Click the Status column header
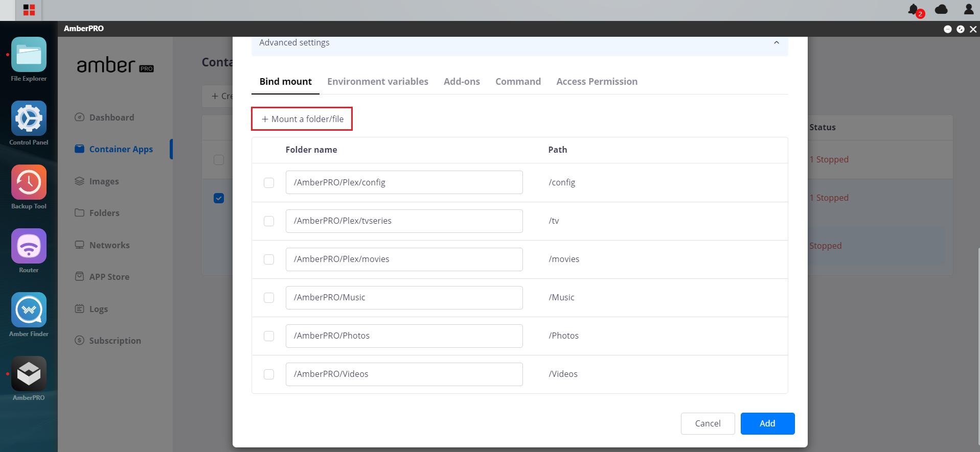This screenshot has width=980, height=452. tap(823, 127)
